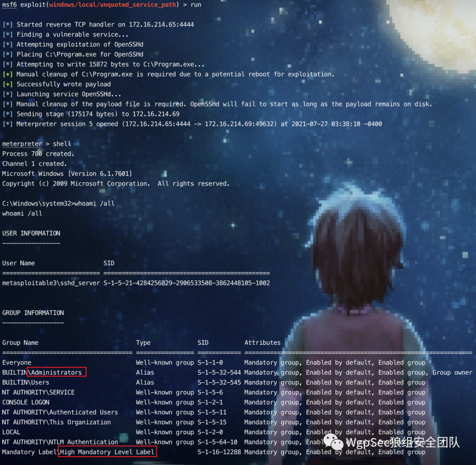Click NT AUTHORITY\Authenticated Users group name
Screen dimensions: 476x465
(x=60, y=413)
